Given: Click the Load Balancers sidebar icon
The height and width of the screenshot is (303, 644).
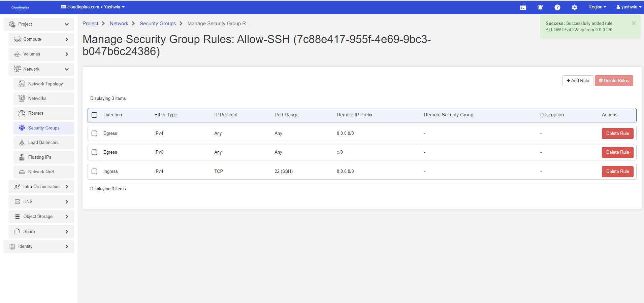Looking at the screenshot, I should (x=22, y=143).
